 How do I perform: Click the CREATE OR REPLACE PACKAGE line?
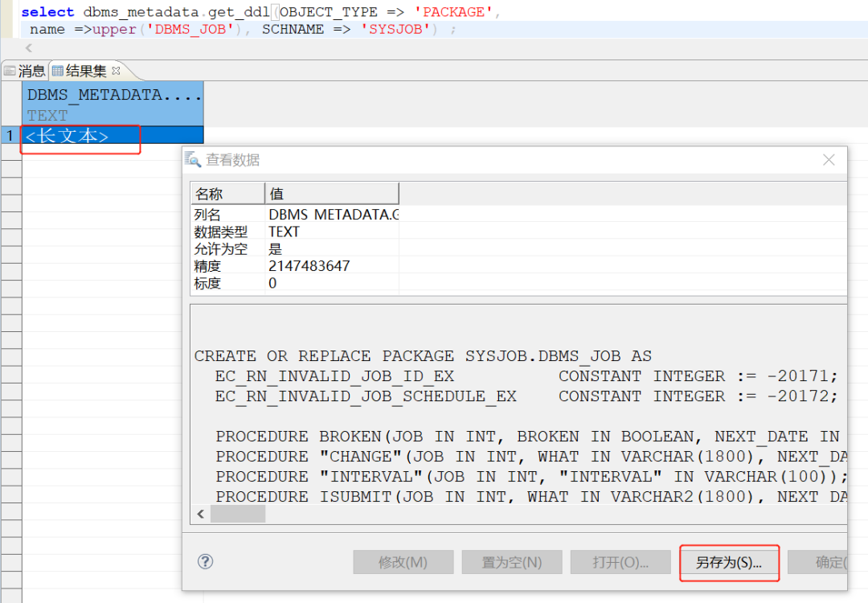point(423,356)
